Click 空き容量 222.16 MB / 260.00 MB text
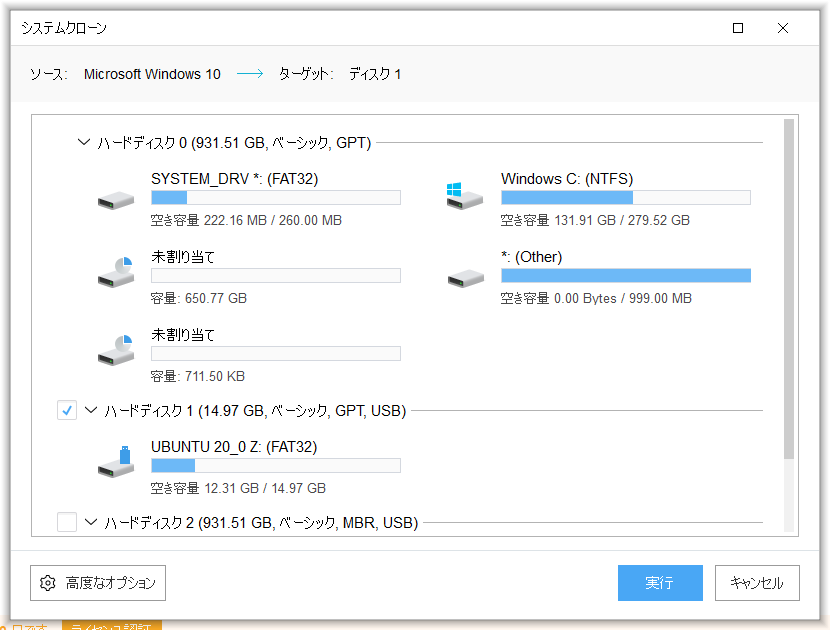The width and height of the screenshot is (830, 630). coord(246,220)
